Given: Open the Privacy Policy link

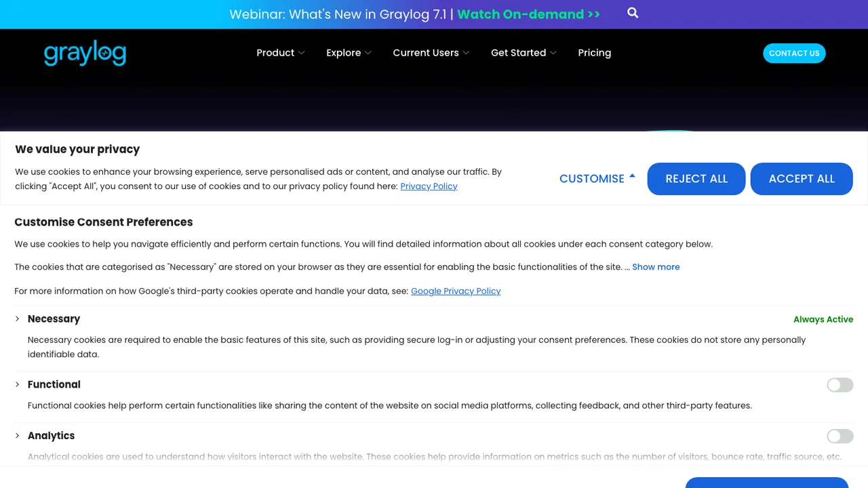Looking at the screenshot, I should click(429, 186).
